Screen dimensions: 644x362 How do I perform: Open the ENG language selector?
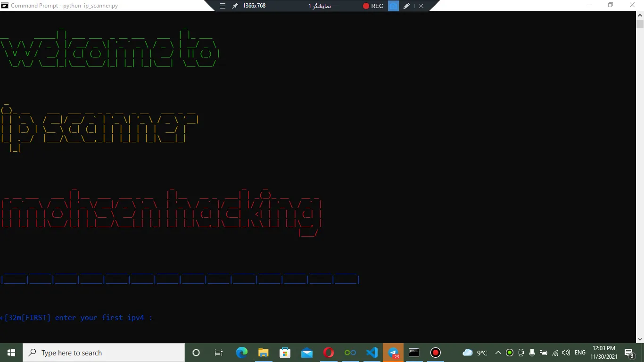click(580, 353)
